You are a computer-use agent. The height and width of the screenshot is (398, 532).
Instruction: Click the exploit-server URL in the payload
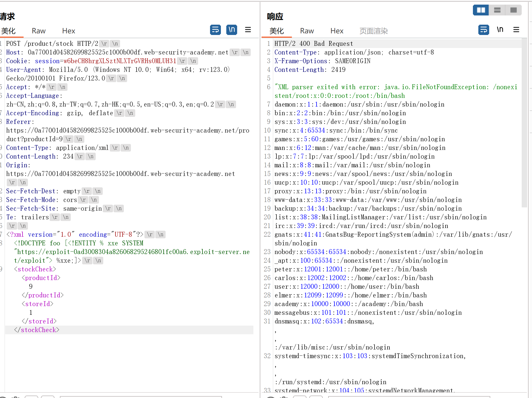(x=132, y=256)
